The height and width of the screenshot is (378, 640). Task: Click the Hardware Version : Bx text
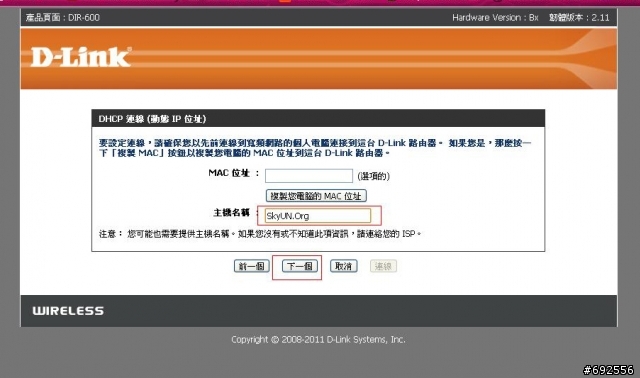(x=495, y=18)
